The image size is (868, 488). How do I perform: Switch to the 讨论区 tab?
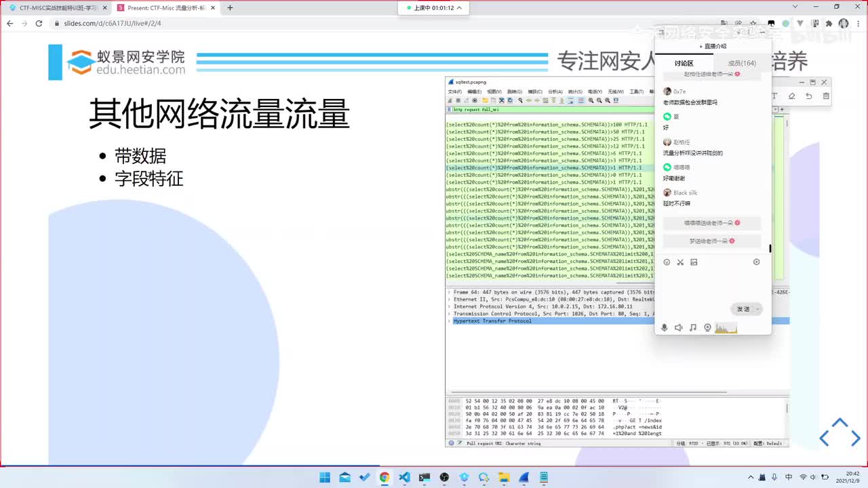(x=684, y=63)
